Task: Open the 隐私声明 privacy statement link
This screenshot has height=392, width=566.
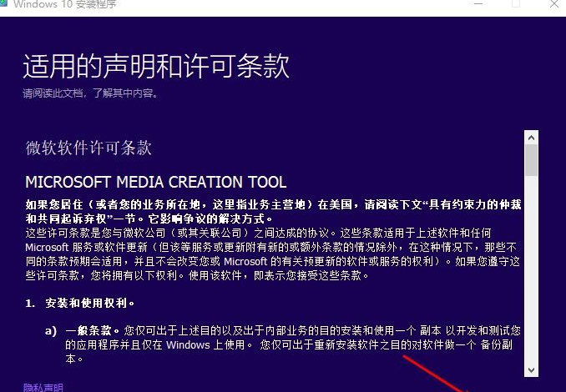Action: 43,388
